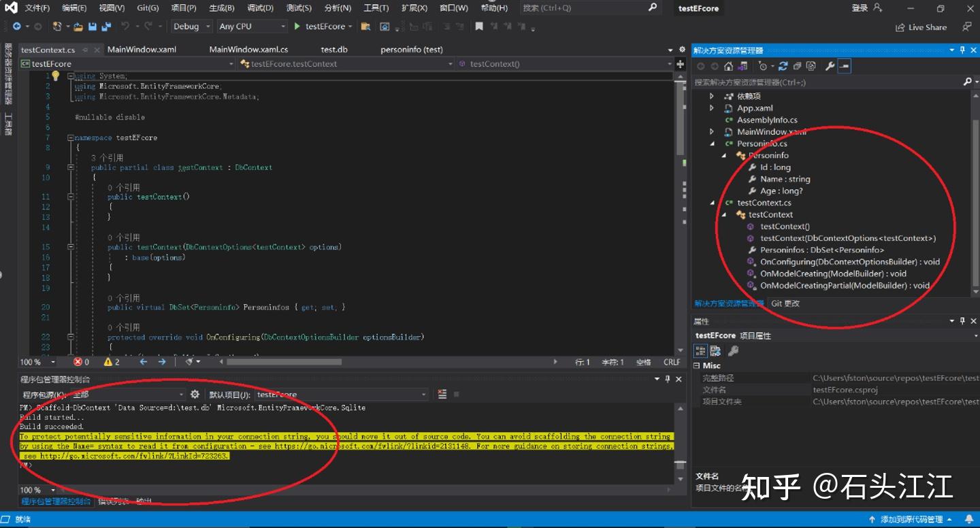Toggle Show All Files in Solution Explorer

tap(811, 66)
